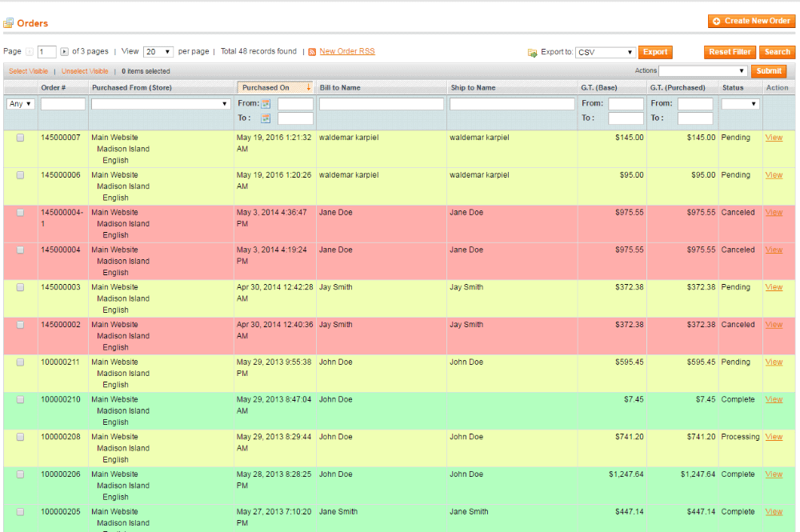Click the RSS feed icon
The image size is (800, 532).
[312, 52]
